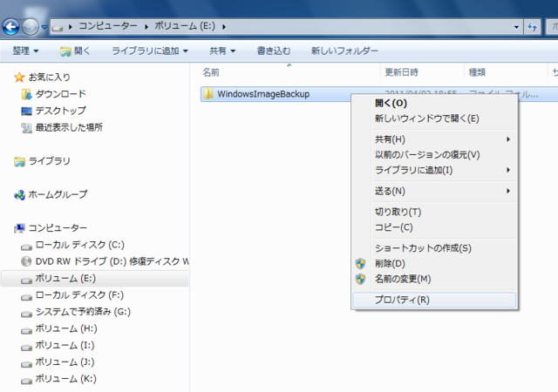Click the デスクトップ monitor icon

(26, 112)
